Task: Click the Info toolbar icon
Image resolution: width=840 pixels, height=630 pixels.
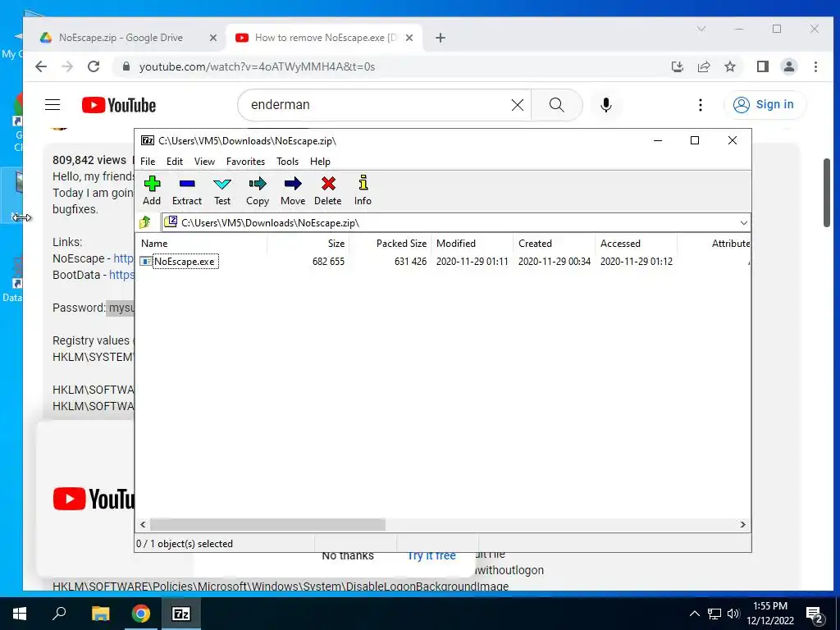Action: [x=363, y=190]
